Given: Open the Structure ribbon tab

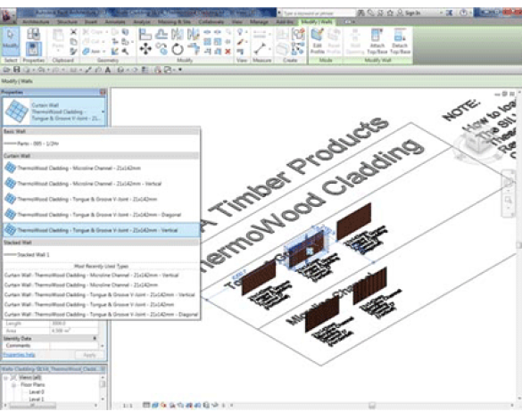Looking at the screenshot, I should tap(67, 22).
